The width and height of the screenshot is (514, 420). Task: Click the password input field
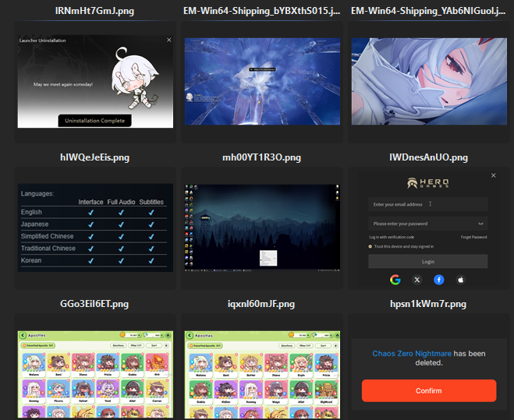pos(427,224)
